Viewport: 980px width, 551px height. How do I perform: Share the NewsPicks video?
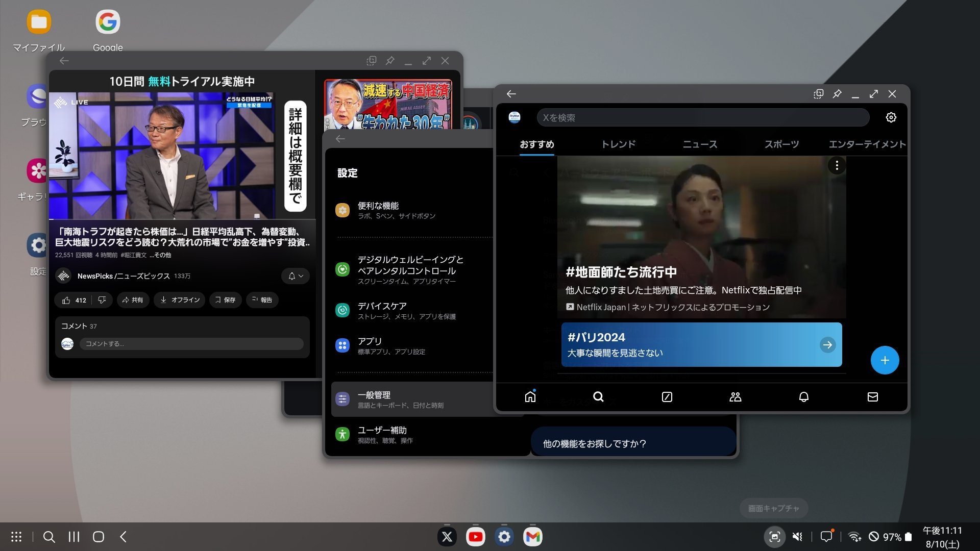[133, 300]
